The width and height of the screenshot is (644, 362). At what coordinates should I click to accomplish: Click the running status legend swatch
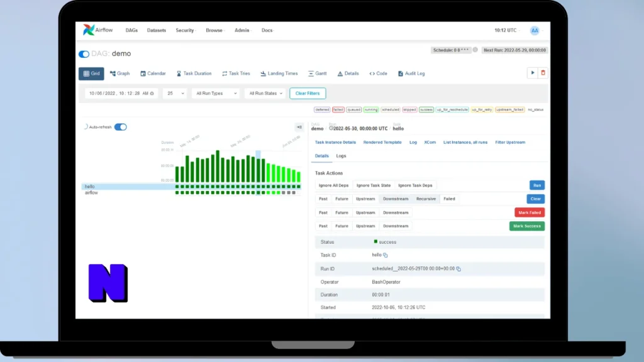[x=371, y=109]
